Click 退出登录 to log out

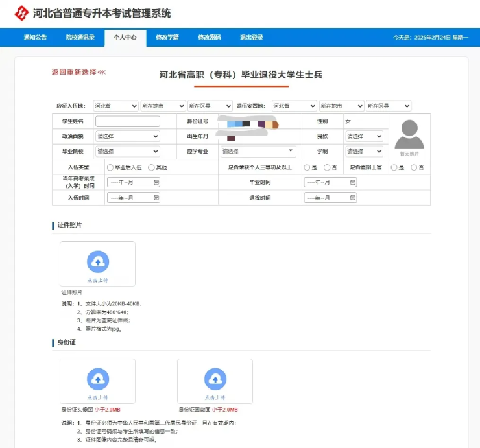pyautogui.click(x=251, y=38)
